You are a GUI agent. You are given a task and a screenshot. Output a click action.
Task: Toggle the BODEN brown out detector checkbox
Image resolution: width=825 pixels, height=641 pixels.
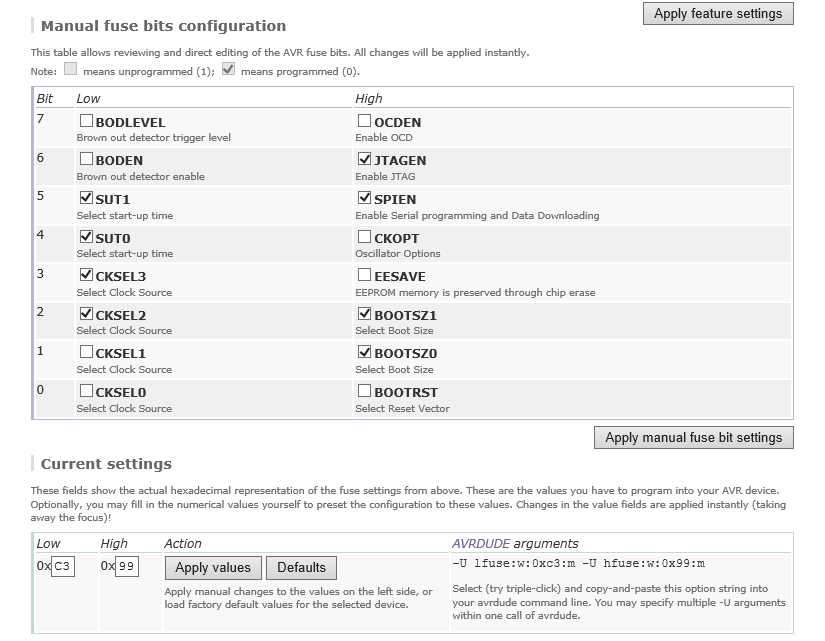[86, 159]
